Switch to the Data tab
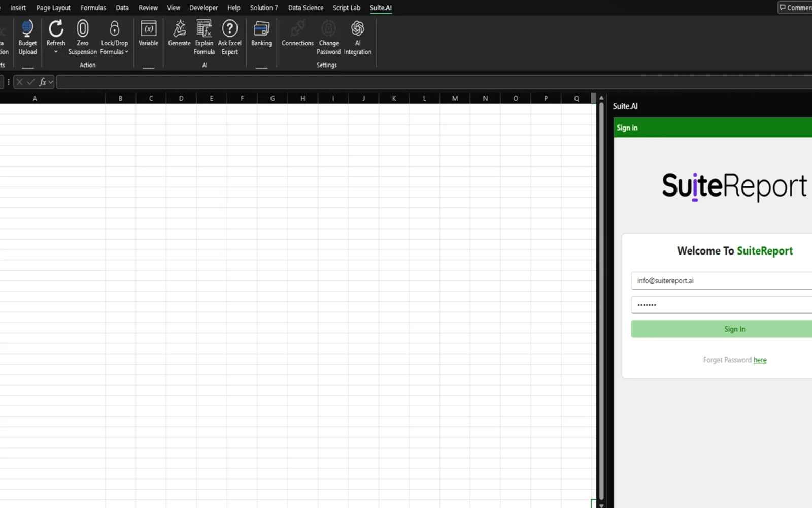This screenshot has height=508, width=812. tap(122, 8)
